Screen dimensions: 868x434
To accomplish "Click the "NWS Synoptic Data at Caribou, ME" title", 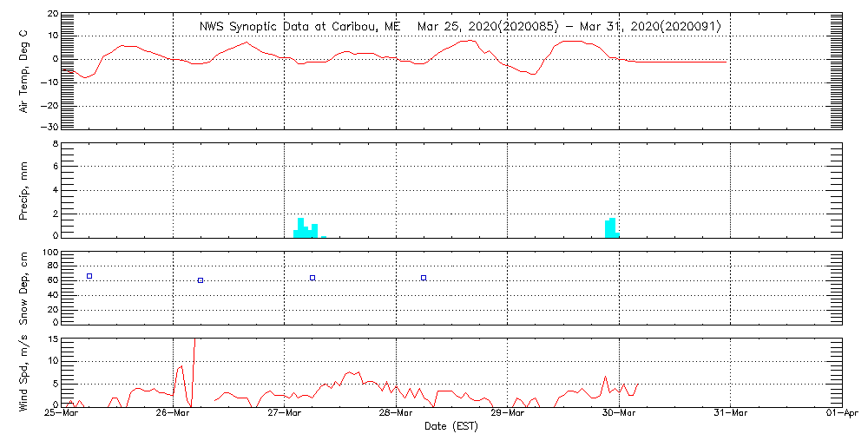I will coord(300,27).
